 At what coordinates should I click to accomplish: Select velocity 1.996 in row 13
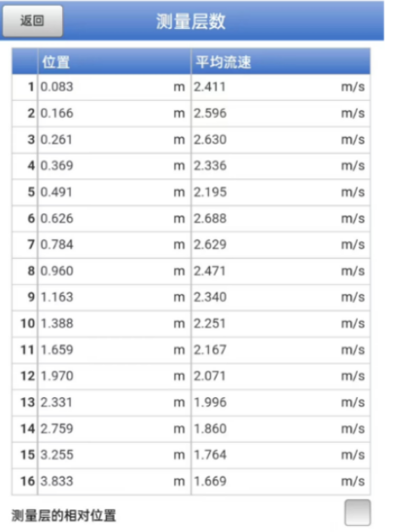coord(210,402)
